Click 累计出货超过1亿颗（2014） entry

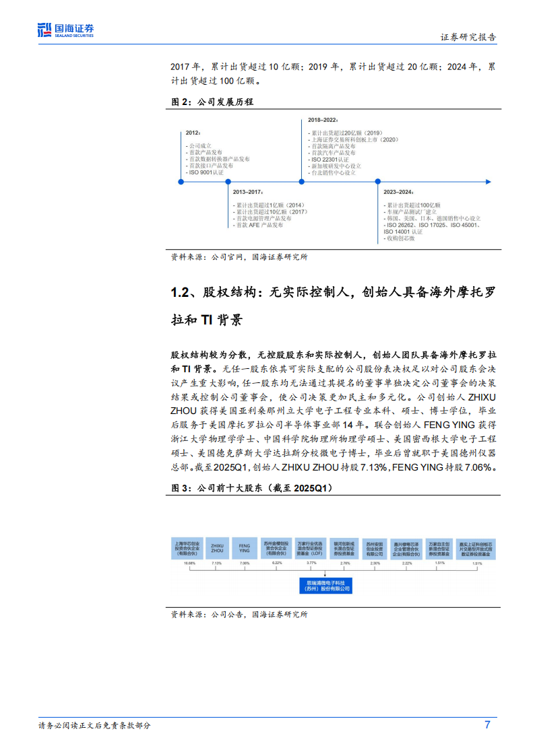[269, 205]
